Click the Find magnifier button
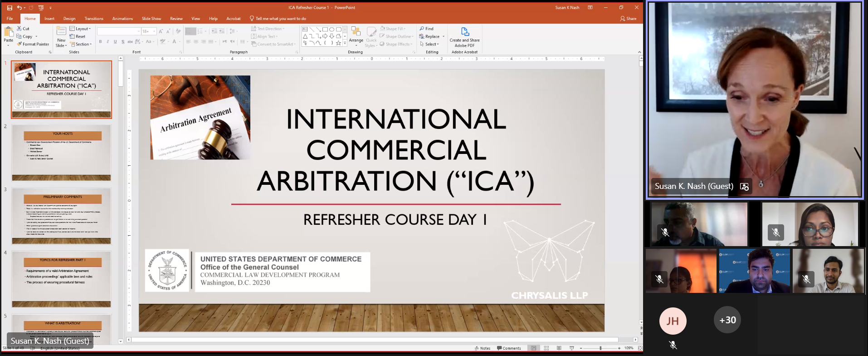 426,29
